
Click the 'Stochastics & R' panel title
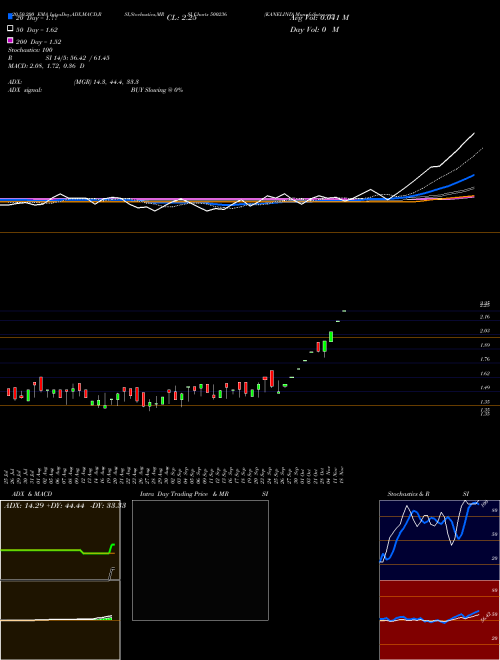coord(408,494)
